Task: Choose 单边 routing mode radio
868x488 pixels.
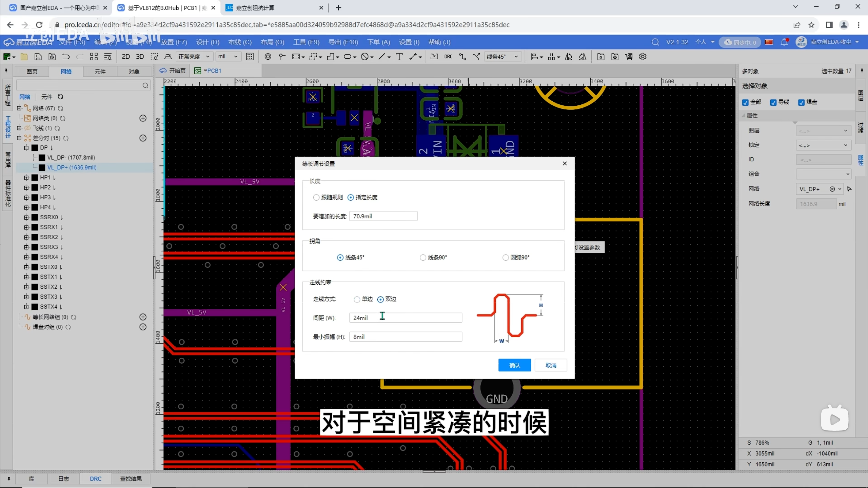Action: [357, 299]
